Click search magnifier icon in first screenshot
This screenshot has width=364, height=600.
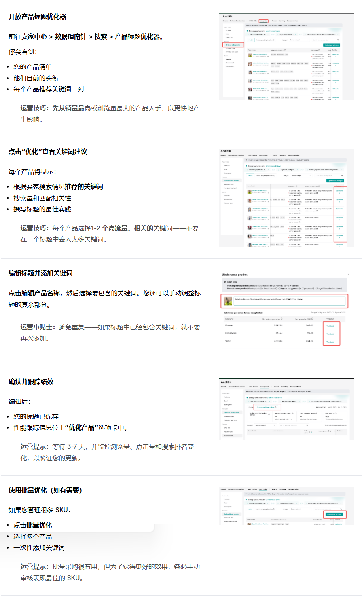coord(338,40)
